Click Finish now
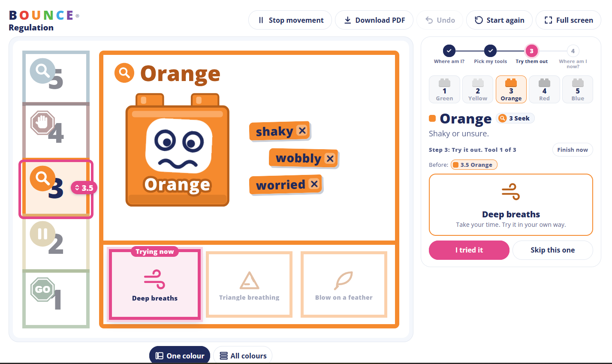Screen dimensions: 612x364 pos(573,150)
